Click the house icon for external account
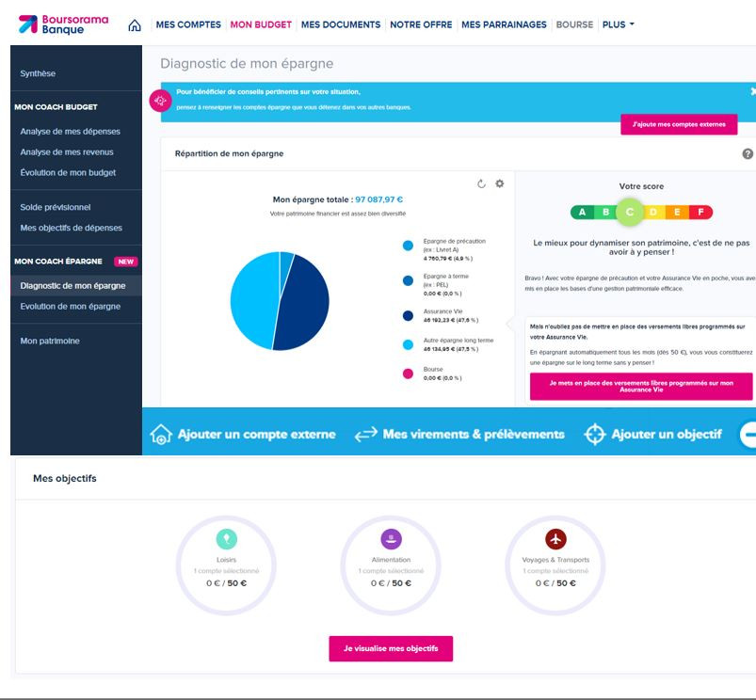Screen dimensions: 756x700 pos(161,434)
